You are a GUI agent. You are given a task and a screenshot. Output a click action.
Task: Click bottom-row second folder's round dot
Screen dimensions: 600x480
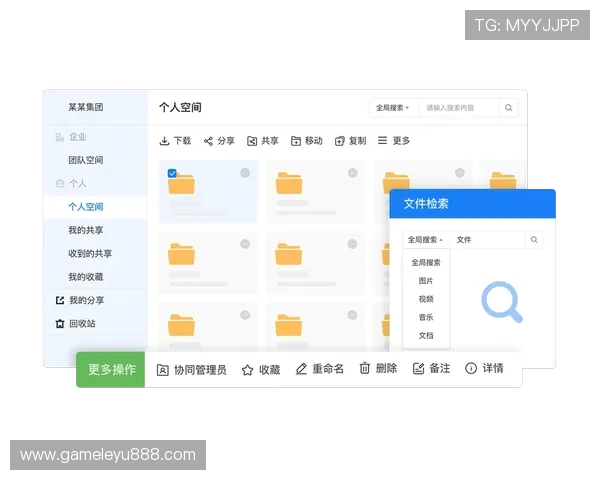pos(352,315)
